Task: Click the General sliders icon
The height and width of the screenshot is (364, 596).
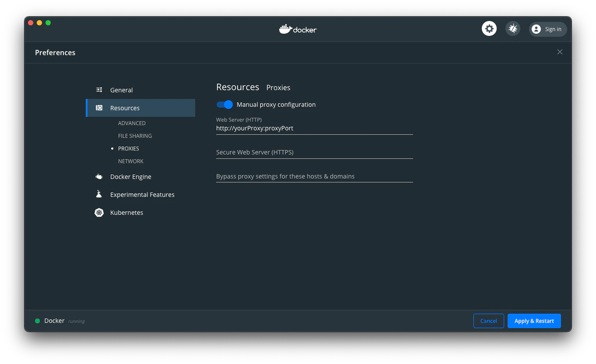Action: click(99, 90)
